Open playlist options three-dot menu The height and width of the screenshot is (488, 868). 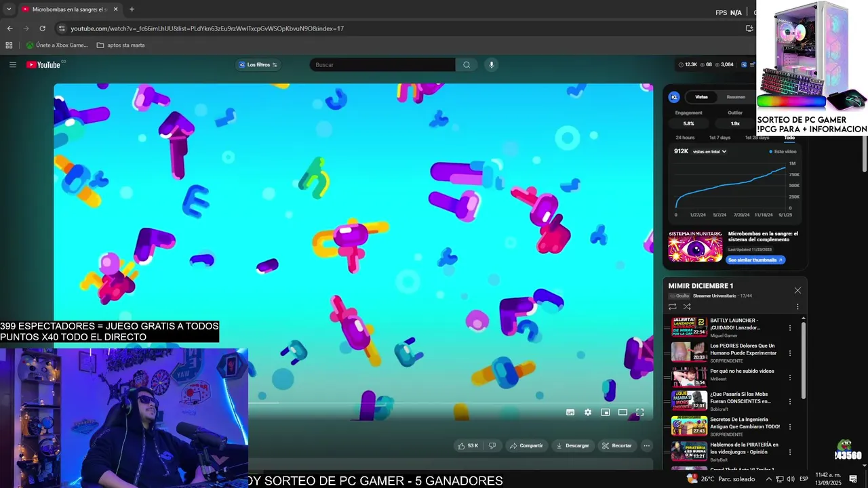(x=797, y=306)
